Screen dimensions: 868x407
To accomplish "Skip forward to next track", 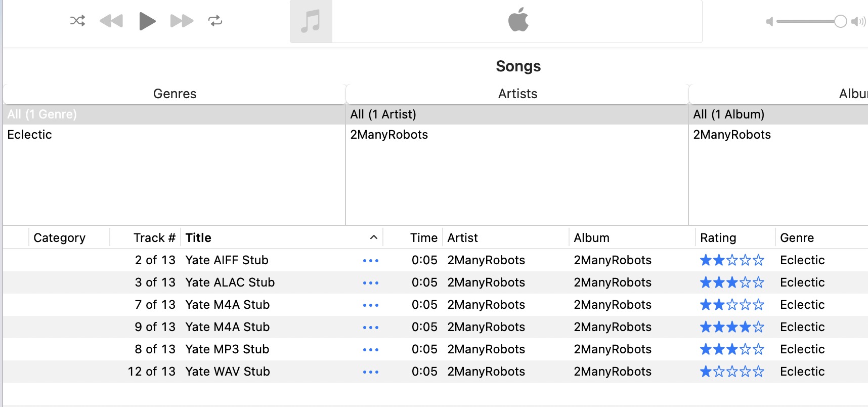I will 182,21.
